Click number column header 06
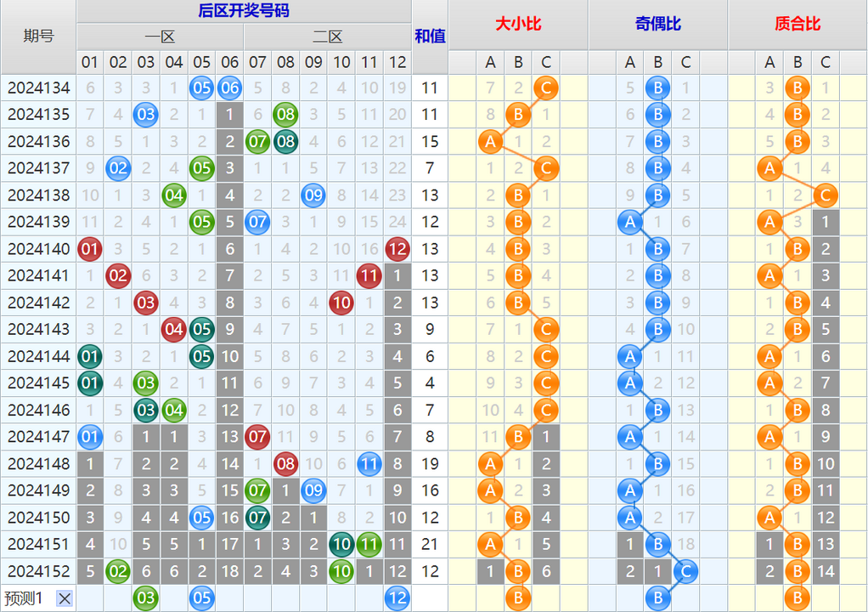Screen dimensions: 868x612 point(229,63)
